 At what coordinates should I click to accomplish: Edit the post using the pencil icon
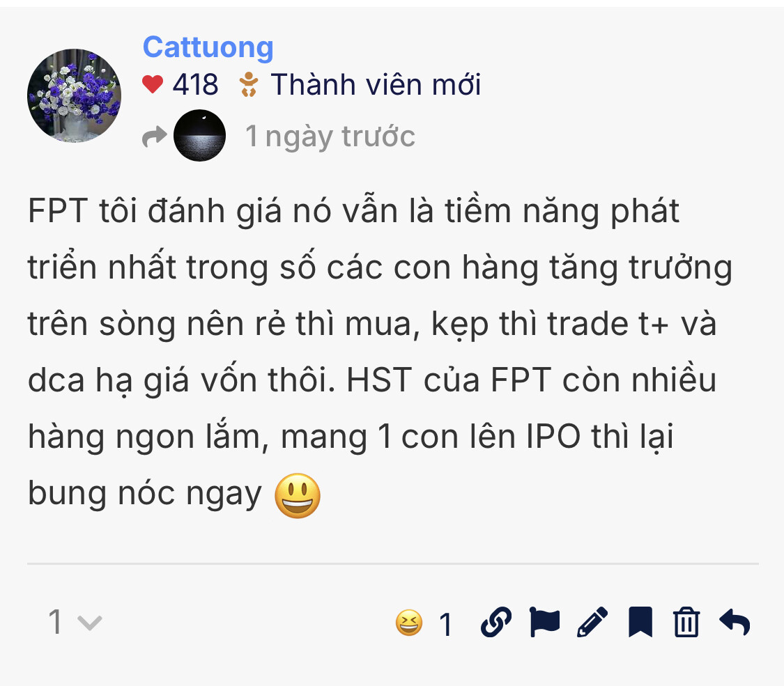click(592, 623)
